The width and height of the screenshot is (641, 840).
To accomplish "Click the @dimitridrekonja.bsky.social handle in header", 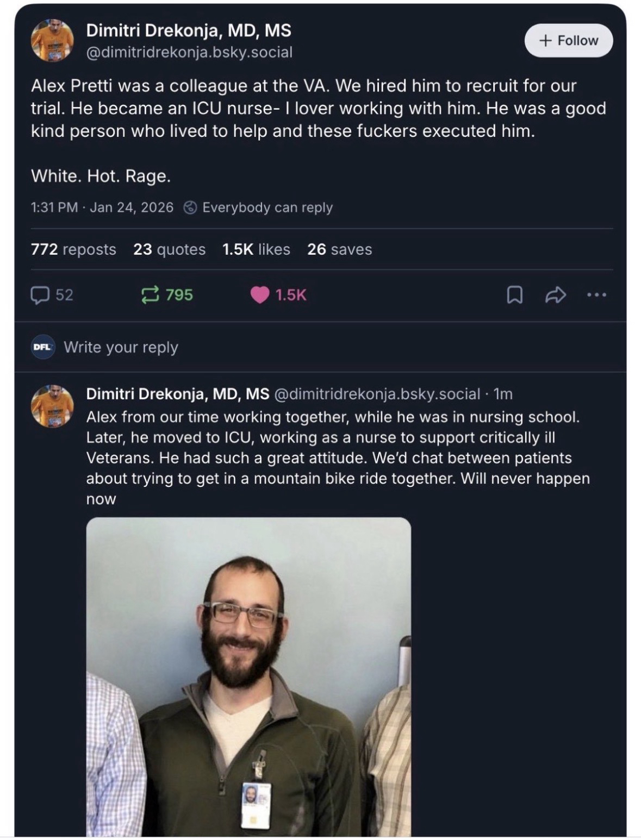I will tap(189, 52).
